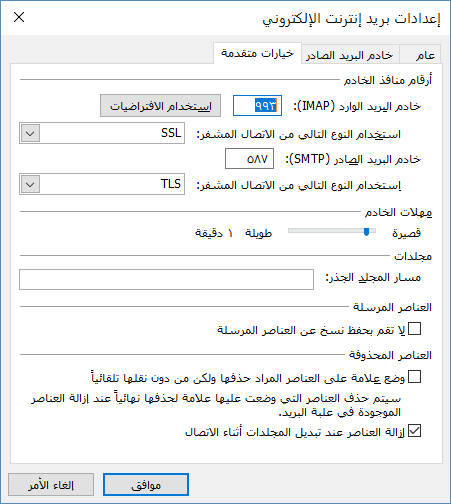Click the IMAP incoming server port field
451x504 pixels.
click(x=257, y=106)
